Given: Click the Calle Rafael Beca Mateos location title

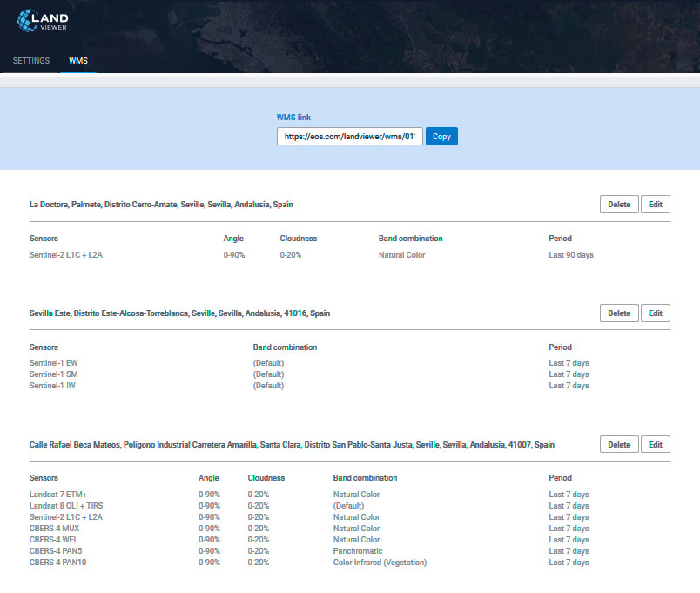Looking at the screenshot, I should (292, 445).
